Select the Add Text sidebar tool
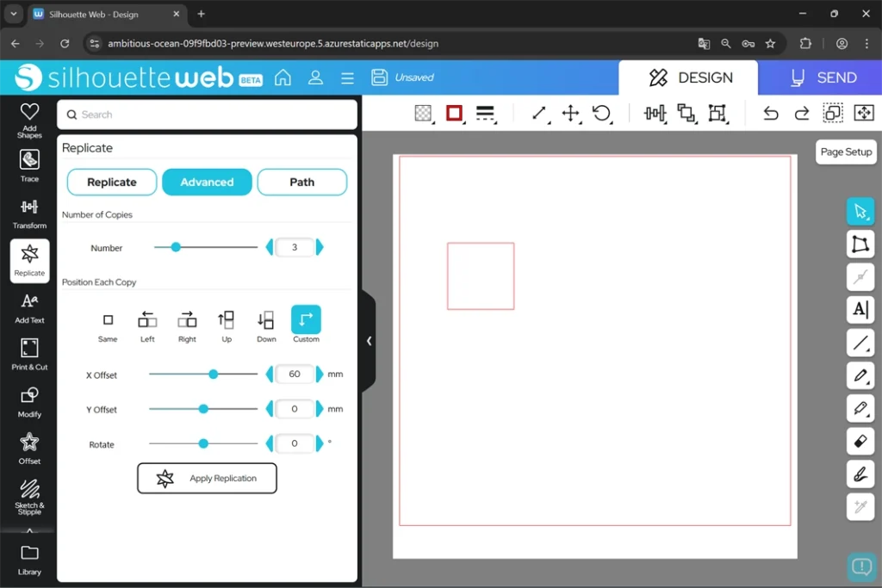 pos(29,307)
